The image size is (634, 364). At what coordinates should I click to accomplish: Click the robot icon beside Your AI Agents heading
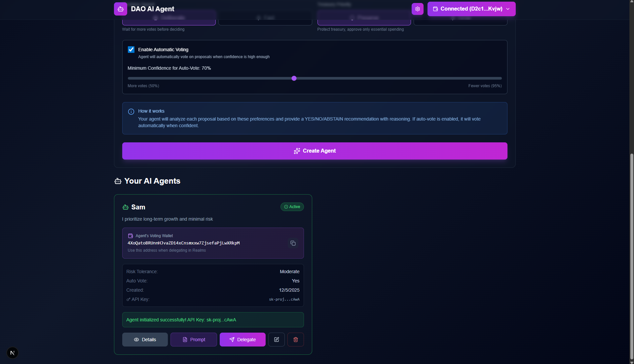coord(117,181)
